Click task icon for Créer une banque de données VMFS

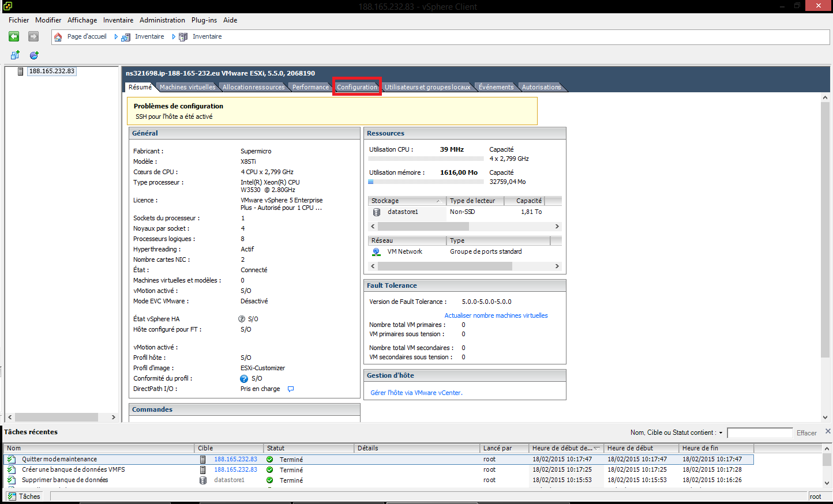pyautogui.click(x=12, y=469)
